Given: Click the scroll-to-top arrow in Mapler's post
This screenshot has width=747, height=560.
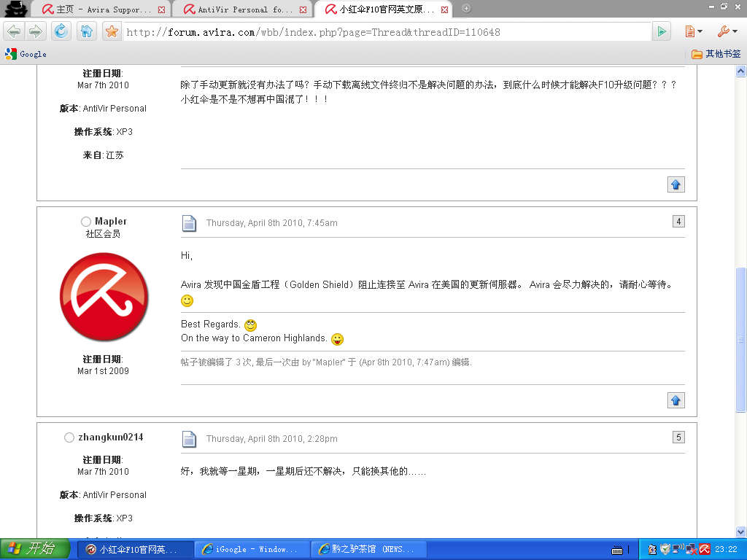Looking at the screenshot, I should coord(676,400).
